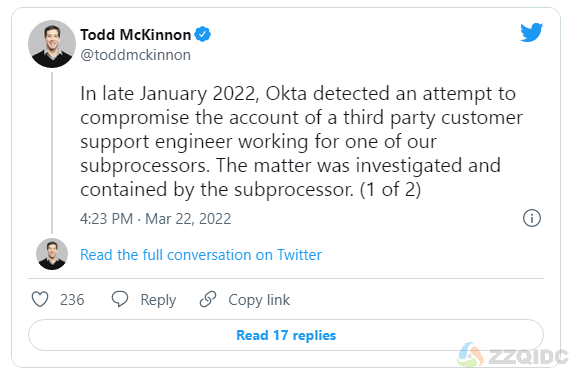Visit the @toddmckinnon handle
The height and width of the screenshot is (369, 580).
coord(135,55)
